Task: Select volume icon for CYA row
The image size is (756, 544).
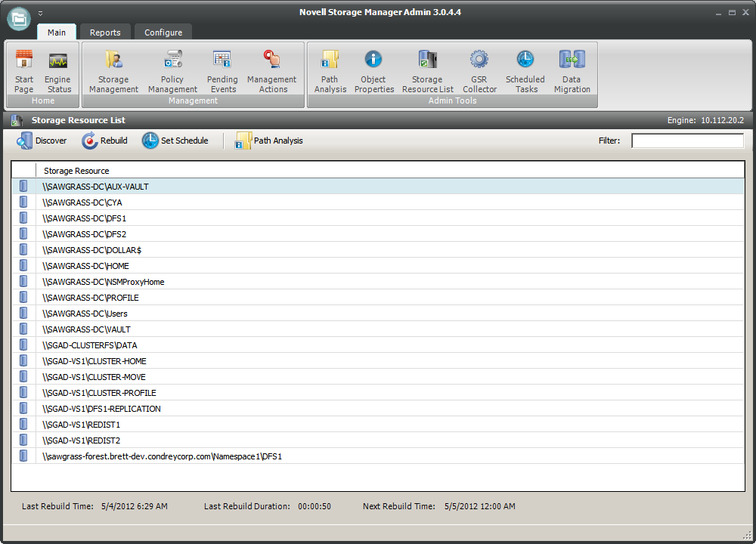Action: tap(23, 202)
